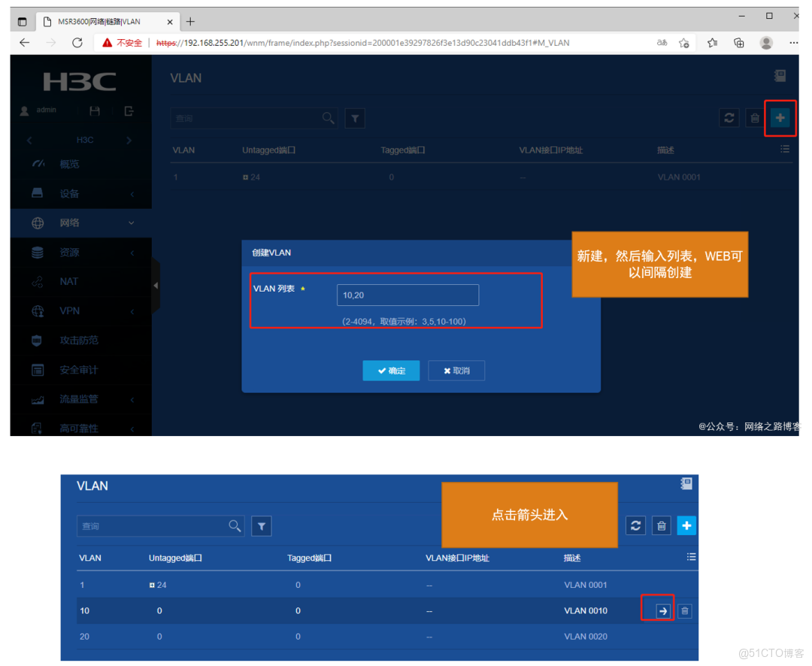812x666 pixels.
Task: Click the search magnifier in the query box
Action: [328, 118]
